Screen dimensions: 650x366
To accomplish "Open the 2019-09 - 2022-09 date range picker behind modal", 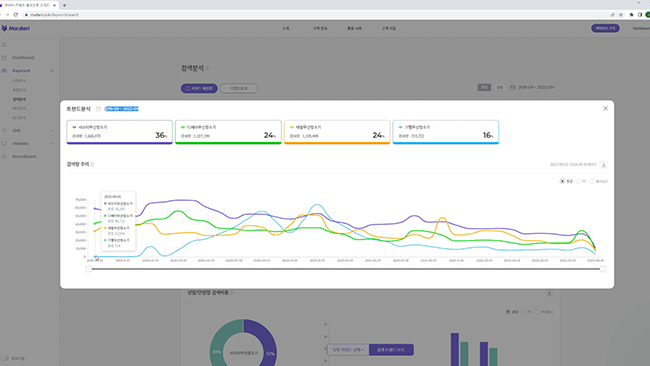I will click(536, 87).
